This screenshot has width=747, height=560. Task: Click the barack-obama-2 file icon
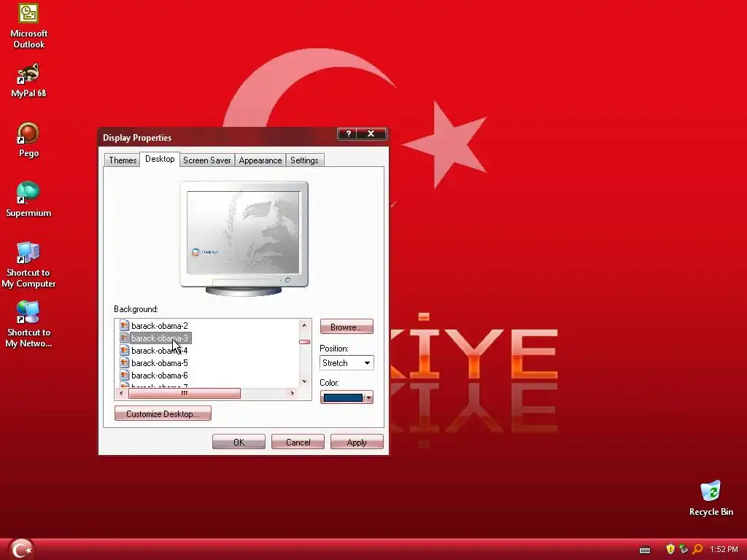124,326
